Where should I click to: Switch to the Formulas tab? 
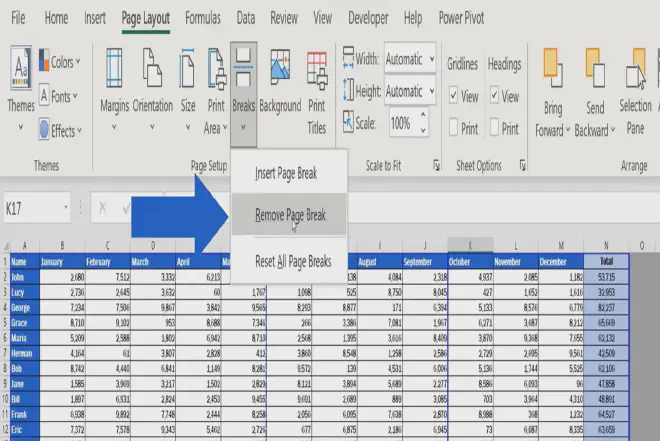pyautogui.click(x=203, y=18)
